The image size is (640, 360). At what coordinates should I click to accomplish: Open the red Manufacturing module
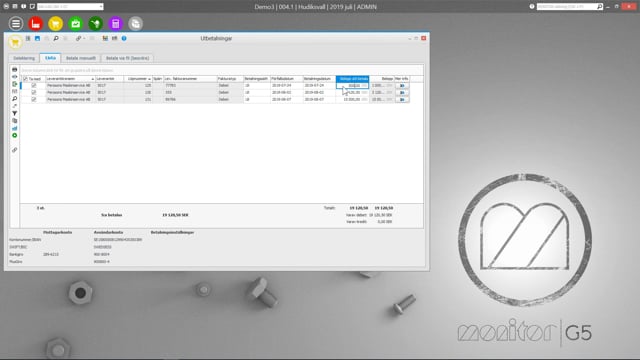tap(36, 24)
